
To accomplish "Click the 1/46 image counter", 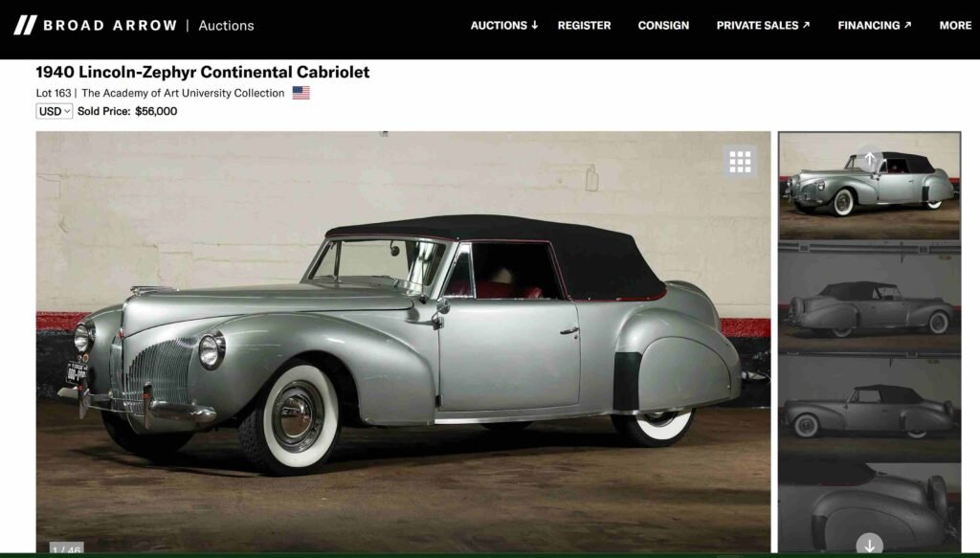I will (67, 549).
